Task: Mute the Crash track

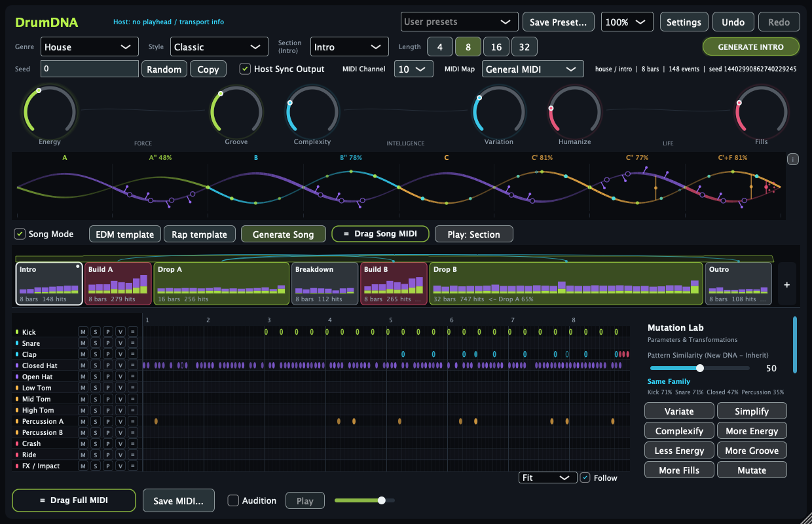Action: point(83,443)
